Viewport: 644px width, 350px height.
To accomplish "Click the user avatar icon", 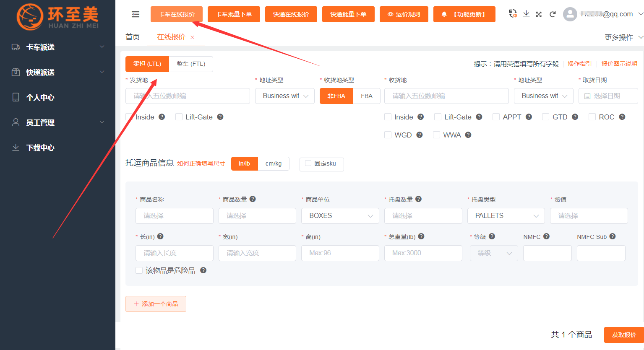I will click(x=570, y=14).
